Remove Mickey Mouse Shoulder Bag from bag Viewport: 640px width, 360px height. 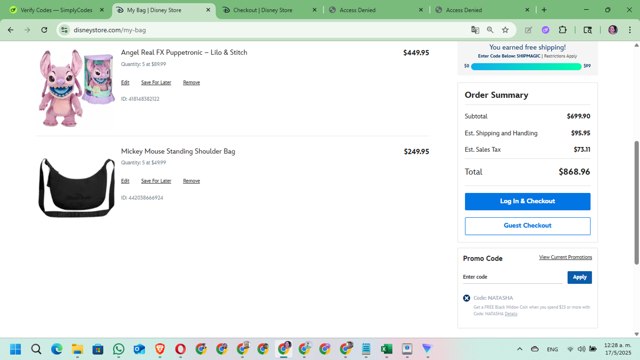(191, 181)
